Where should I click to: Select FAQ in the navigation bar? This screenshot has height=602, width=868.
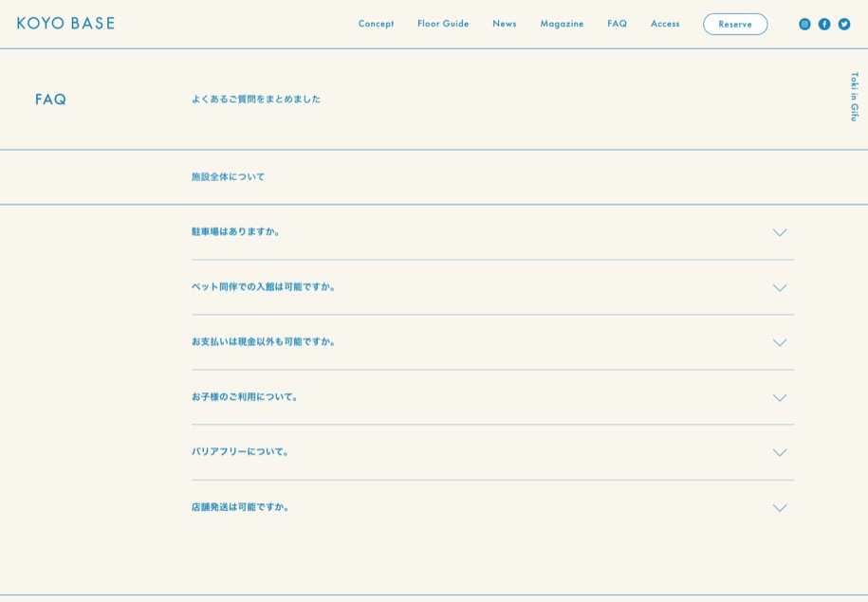618,24
